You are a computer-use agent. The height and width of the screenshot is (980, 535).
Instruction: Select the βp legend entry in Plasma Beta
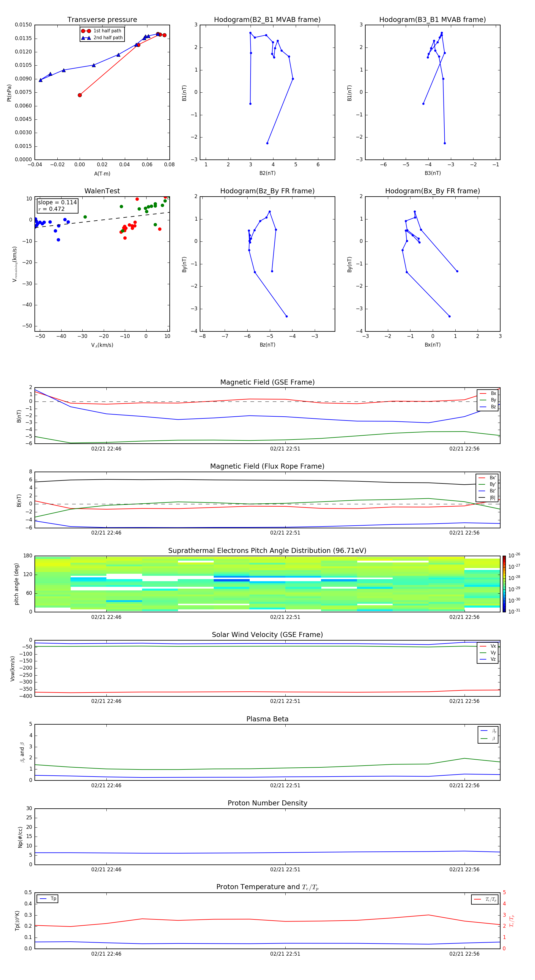click(x=488, y=731)
